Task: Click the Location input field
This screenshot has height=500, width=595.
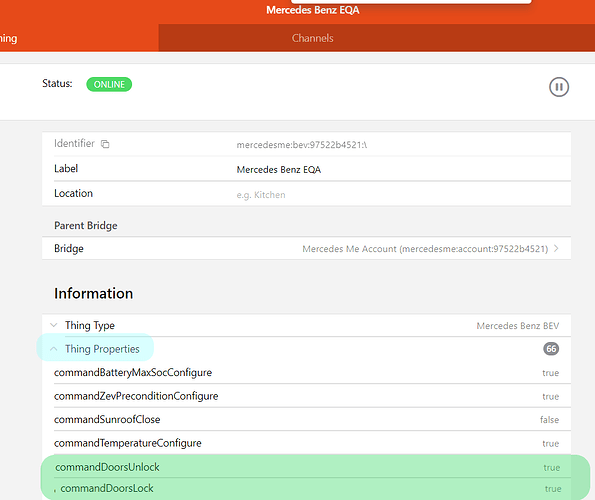Action: [x=402, y=195]
